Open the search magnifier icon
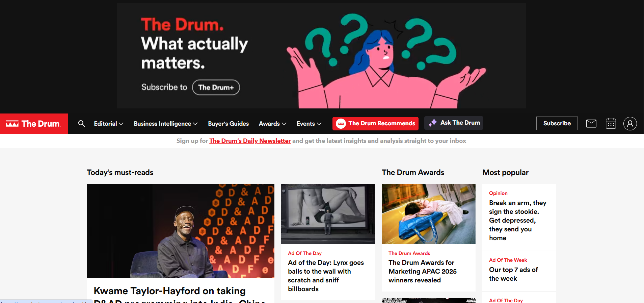The width and height of the screenshot is (644, 303). click(x=81, y=124)
